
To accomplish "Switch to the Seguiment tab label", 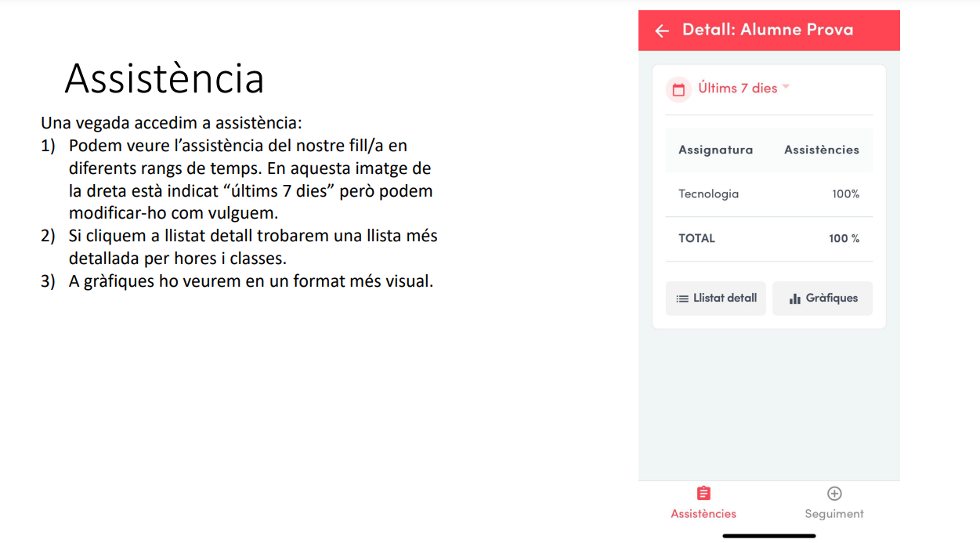I will [x=834, y=514].
